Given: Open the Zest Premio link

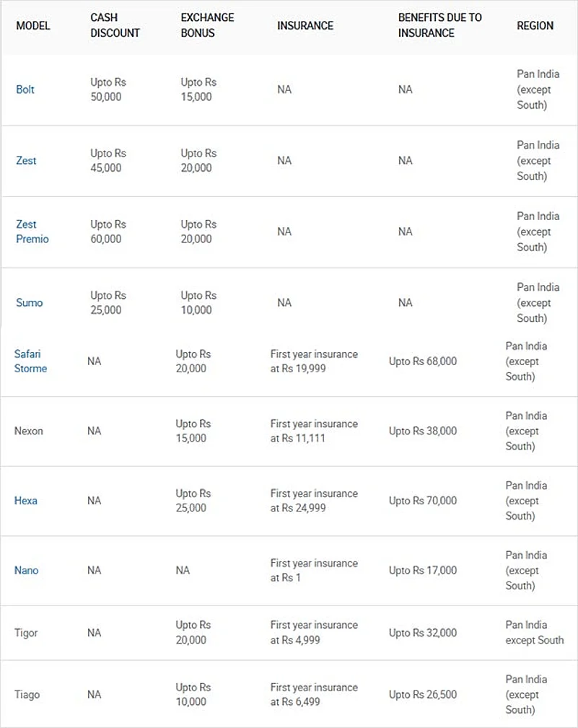Looking at the screenshot, I should (x=32, y=232).
